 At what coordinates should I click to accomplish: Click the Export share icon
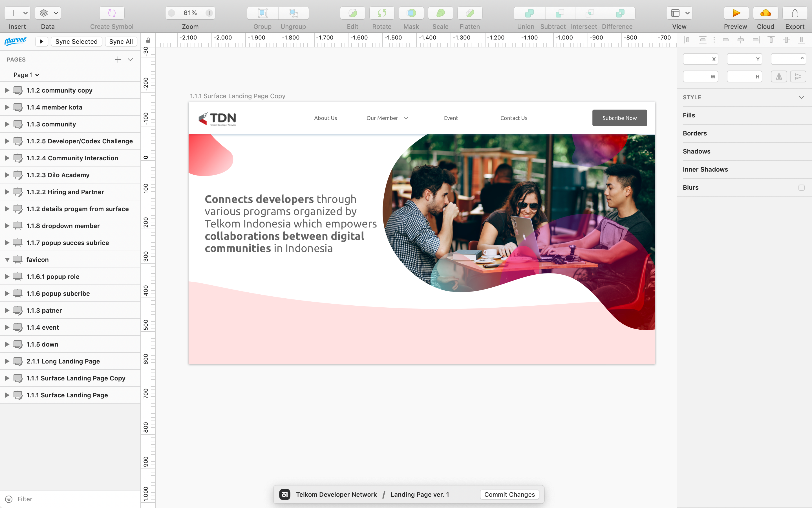795,13
